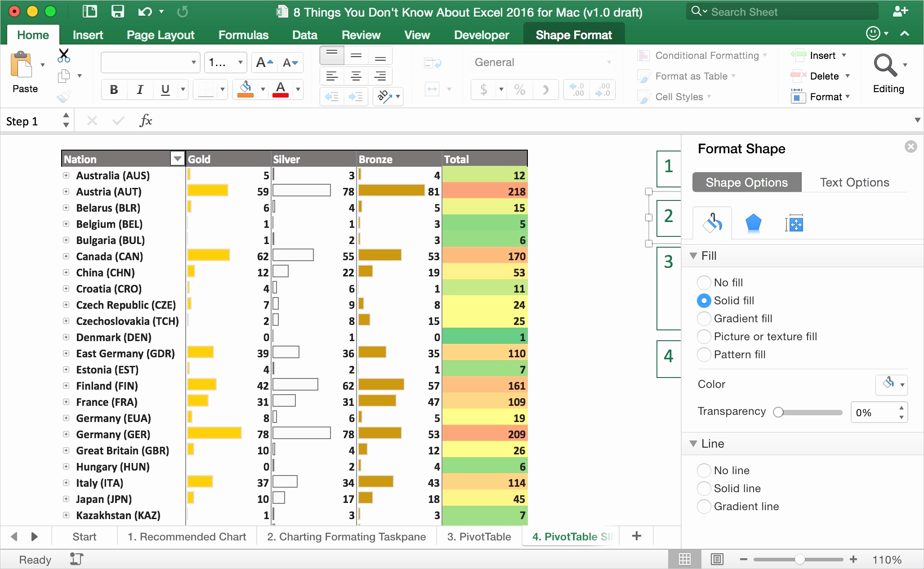Open Conditional Formatting dropdown
Screen dimensions: 924x569
(x=702, y=55)
